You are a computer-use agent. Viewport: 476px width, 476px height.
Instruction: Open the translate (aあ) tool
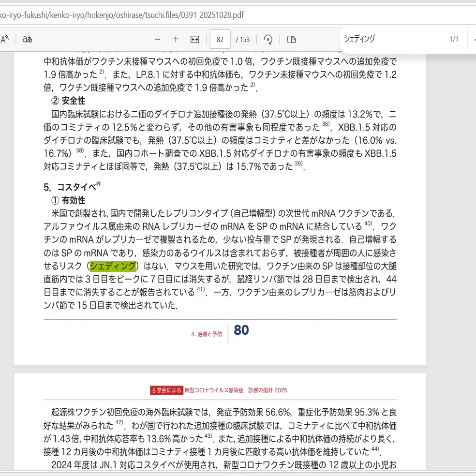(x=27, y=39)
